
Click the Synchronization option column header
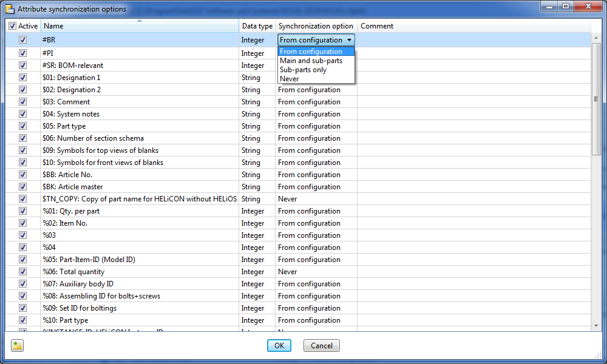(316, 26)
